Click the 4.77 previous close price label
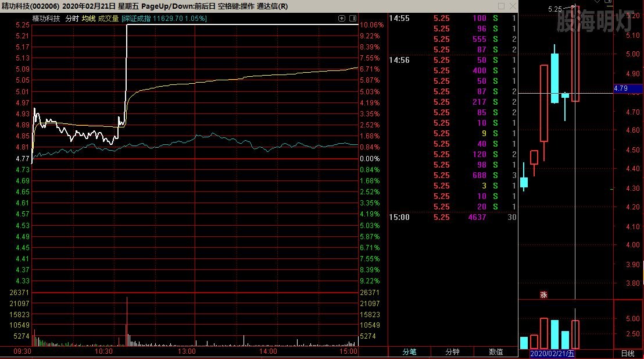644x359 pixels. click(23, 159)
